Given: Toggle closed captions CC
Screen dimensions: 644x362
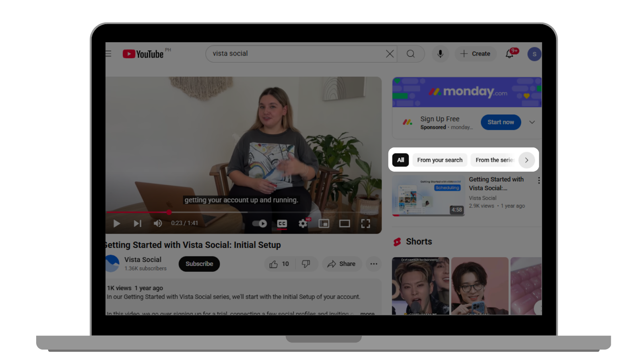Looking at the screenshot, I should (x=282, y=223).
